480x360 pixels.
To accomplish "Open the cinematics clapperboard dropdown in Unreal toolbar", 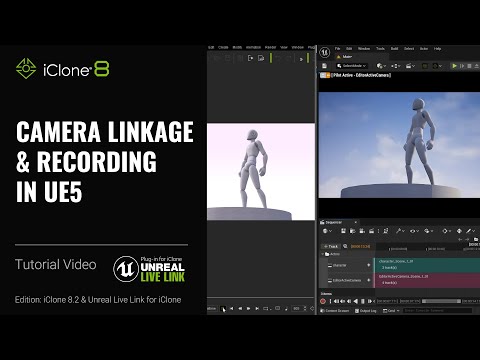I will coord(410,66).
